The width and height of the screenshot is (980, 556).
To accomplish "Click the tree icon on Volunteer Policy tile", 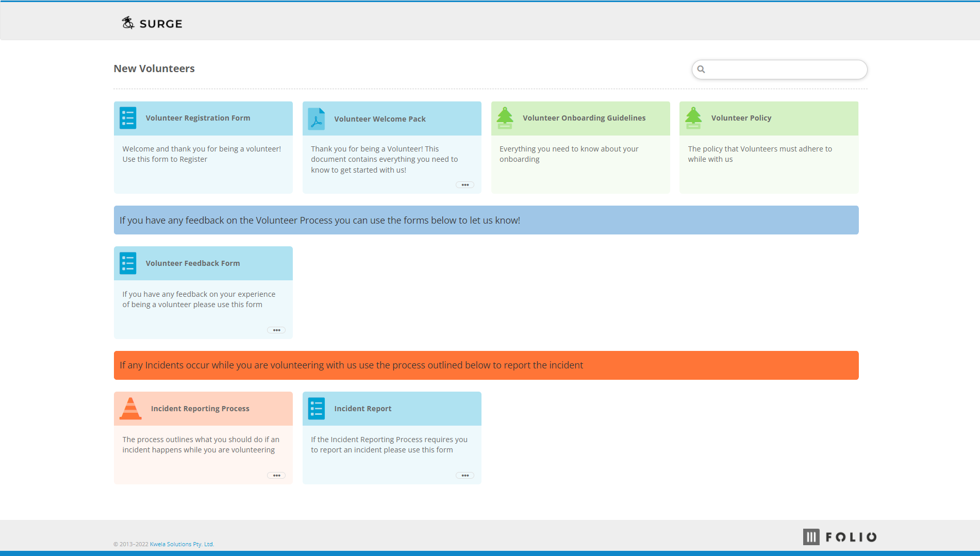I will (x=693, y=118).
